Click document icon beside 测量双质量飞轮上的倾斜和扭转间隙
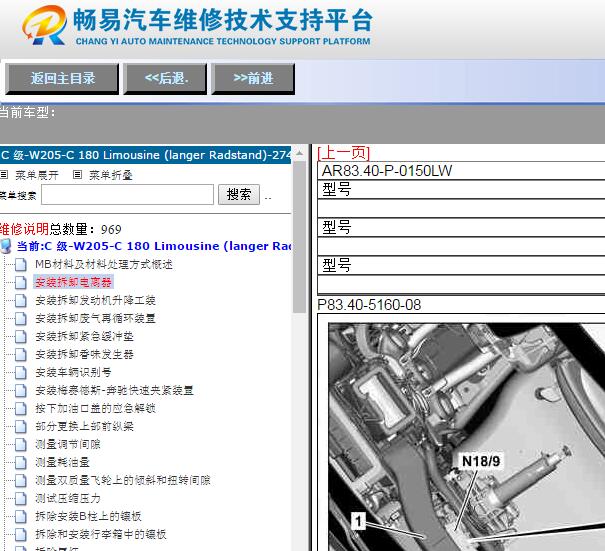This screenshot has width=605, height=551. 20,480
